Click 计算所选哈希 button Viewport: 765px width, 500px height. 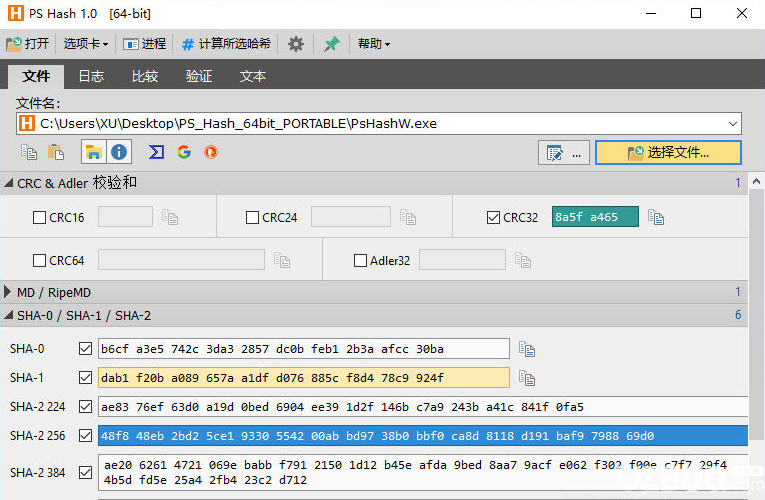[x=226, y=44]
